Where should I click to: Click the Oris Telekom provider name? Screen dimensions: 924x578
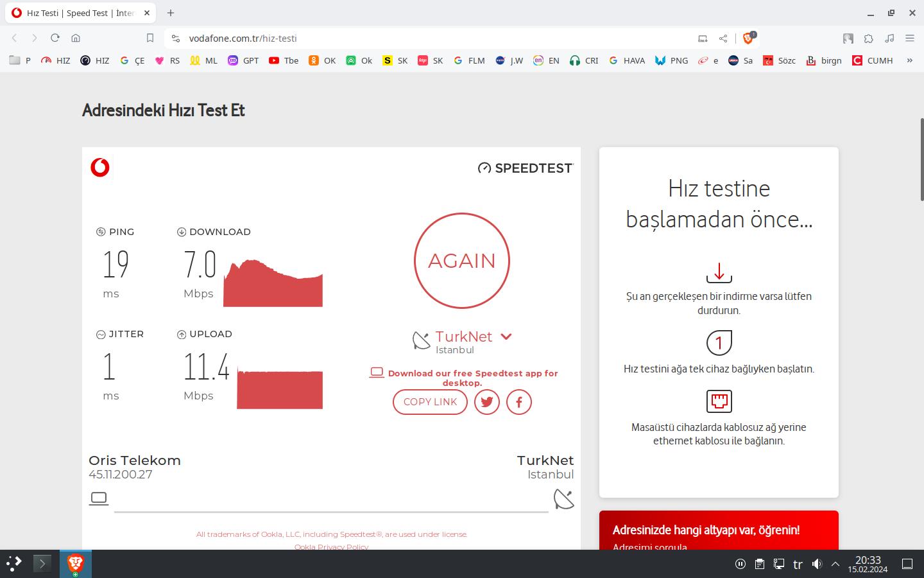tap(135, 460)
